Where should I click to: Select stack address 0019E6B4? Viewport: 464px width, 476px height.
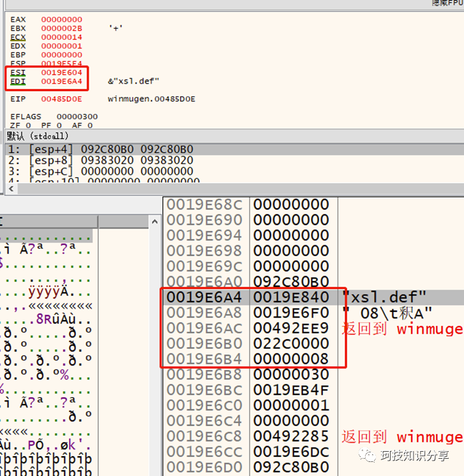point(204,359)
